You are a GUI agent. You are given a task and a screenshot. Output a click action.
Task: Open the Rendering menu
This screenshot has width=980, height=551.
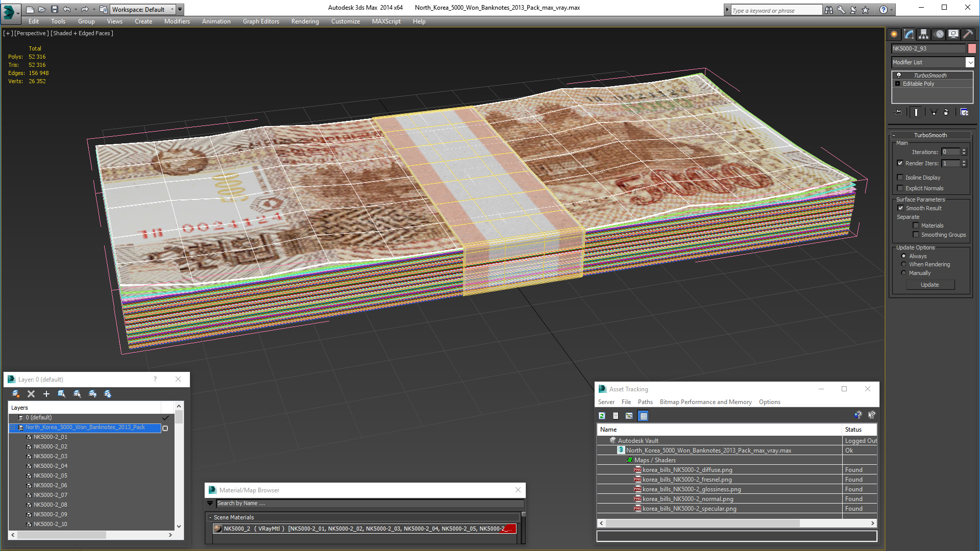(x=305, y=21)
